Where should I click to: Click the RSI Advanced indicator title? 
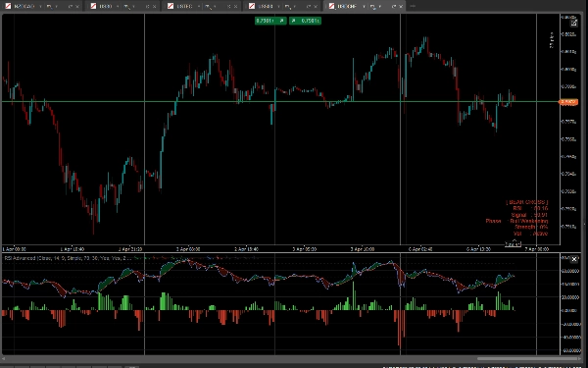(68, 258)
